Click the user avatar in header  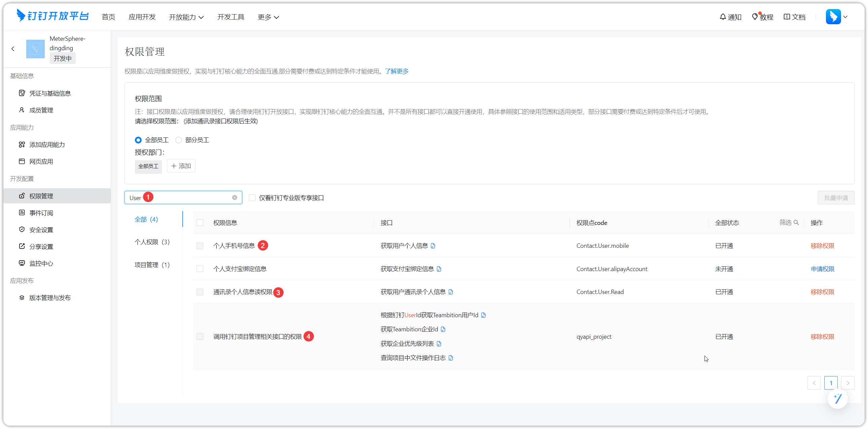click(x=833, y=16)
